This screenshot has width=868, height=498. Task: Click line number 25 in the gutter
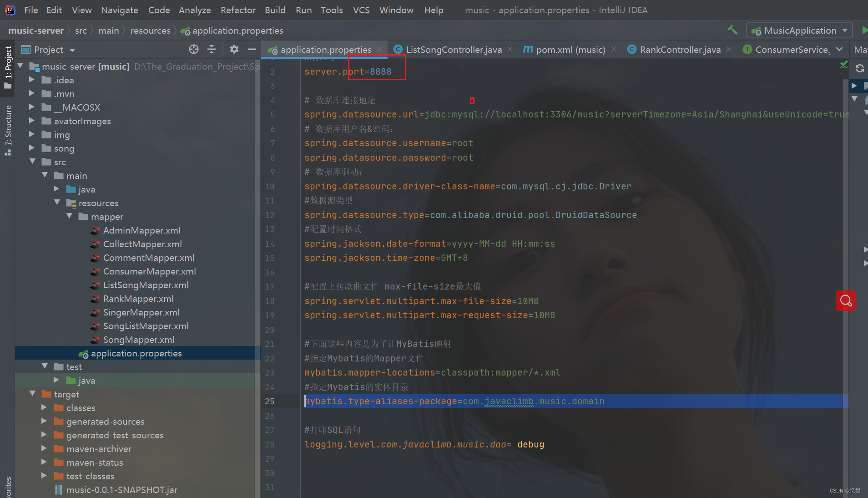(x=270, y=401)
